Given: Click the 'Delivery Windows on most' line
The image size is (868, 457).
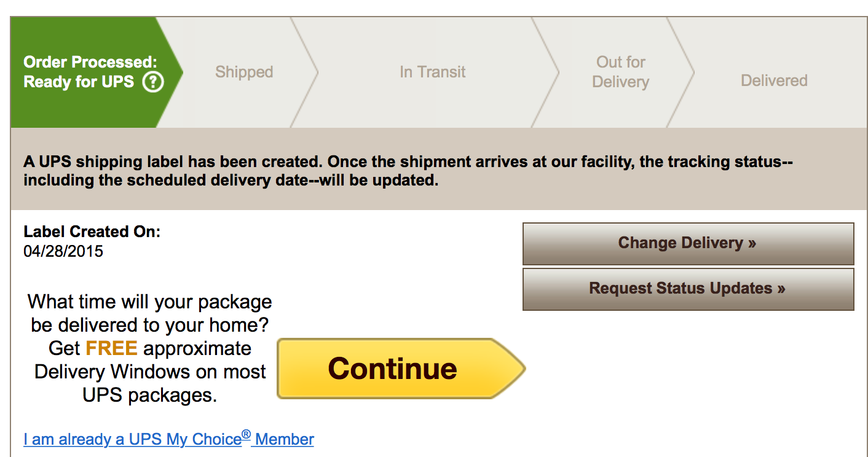Looking at the screenshot, I should coord(150,372).
